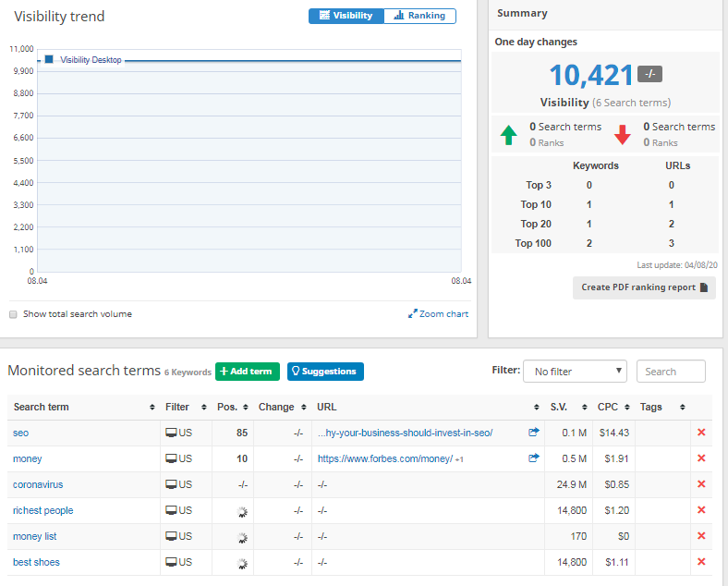
Task: Open forbes money URL external link icon
Action: pyautogui.click(x=533, y=458)
